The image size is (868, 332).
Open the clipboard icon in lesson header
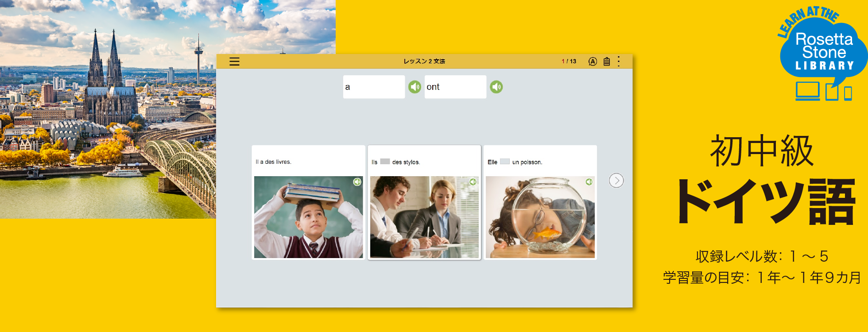tap(607, 62)
